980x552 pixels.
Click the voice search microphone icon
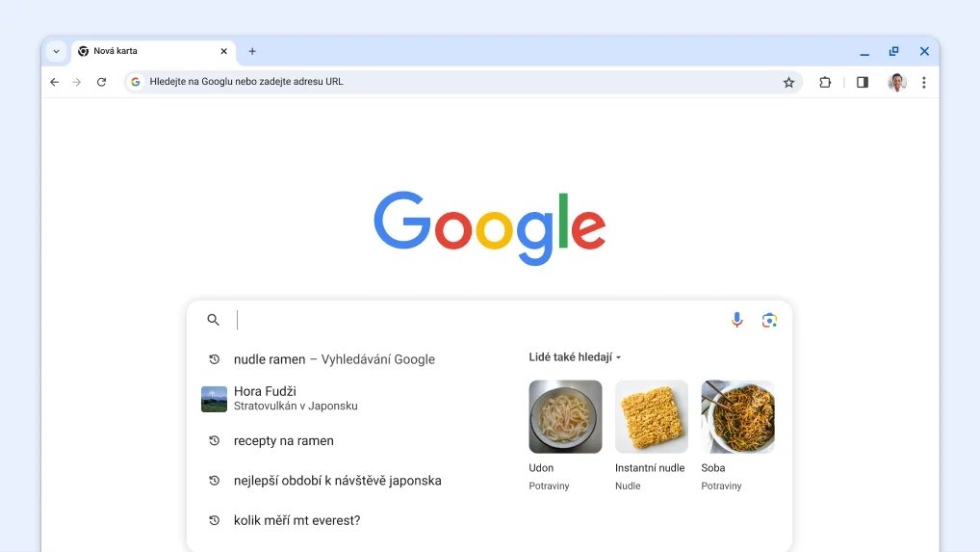tap(736, 320)
